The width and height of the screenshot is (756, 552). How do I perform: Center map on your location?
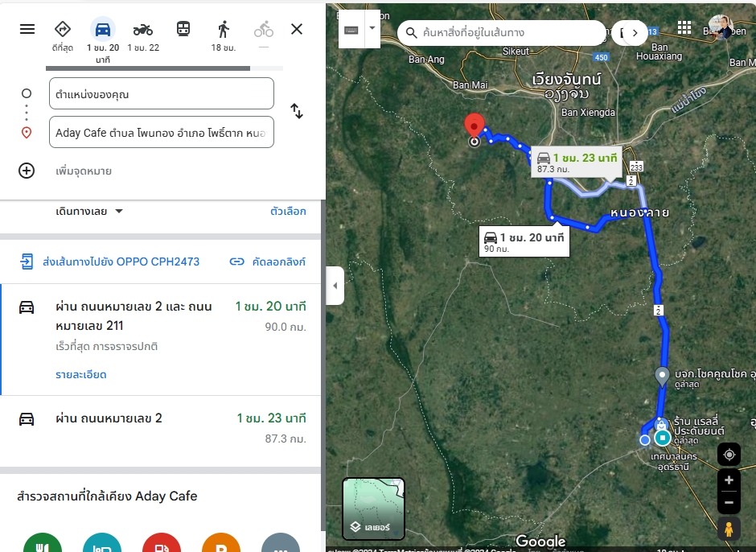point(729,455)
